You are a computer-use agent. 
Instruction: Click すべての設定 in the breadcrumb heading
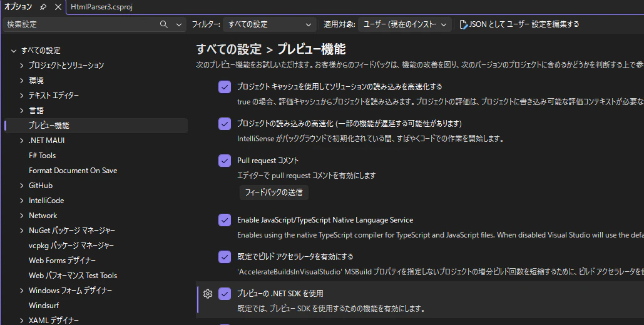point(229,49)
